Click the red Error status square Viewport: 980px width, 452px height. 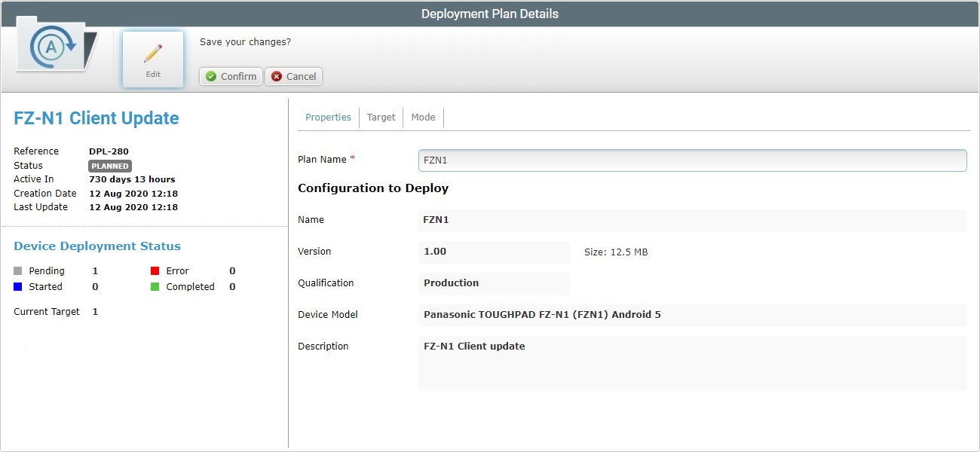[x=155, y=270]
